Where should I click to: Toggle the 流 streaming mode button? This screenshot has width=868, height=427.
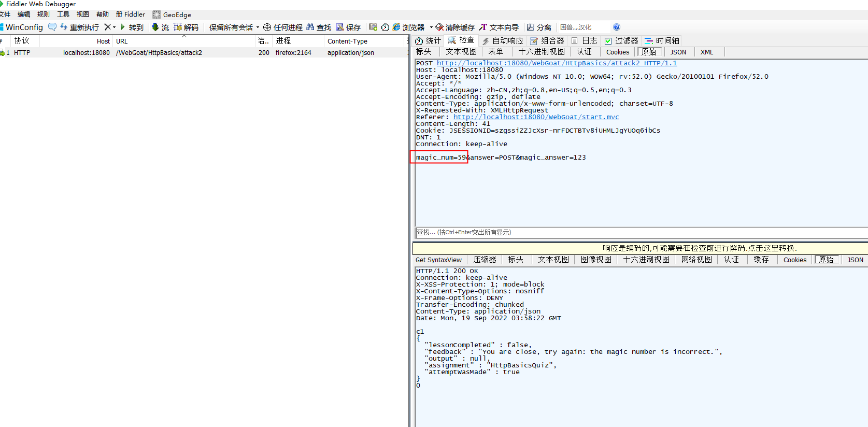pos(160,27)
